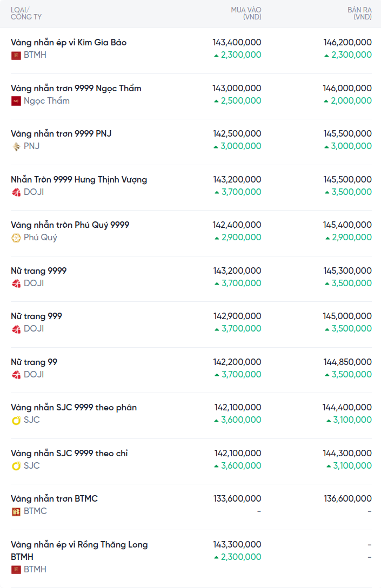Open Vàng nhẫn ép vỉ Rồng Thăng Long

coord(79,545)
